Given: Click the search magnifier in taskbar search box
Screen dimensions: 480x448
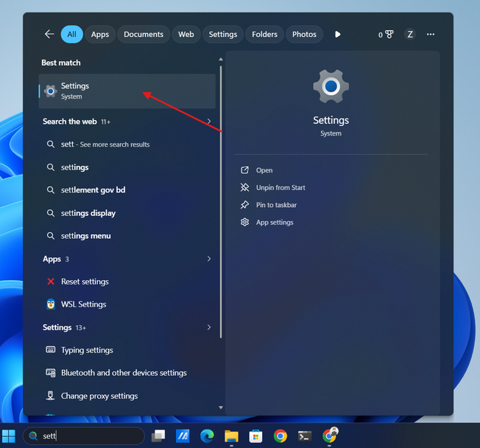Looking at the screenshot, I should click(x=32, y=435).
